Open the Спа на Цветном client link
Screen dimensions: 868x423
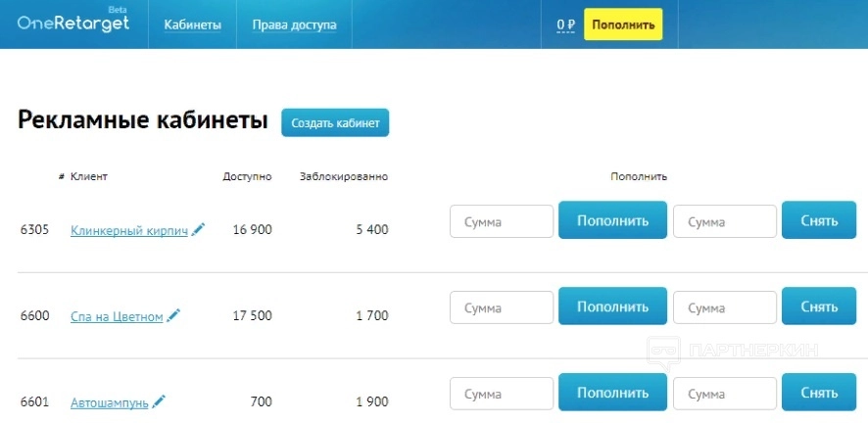[117, 316]
